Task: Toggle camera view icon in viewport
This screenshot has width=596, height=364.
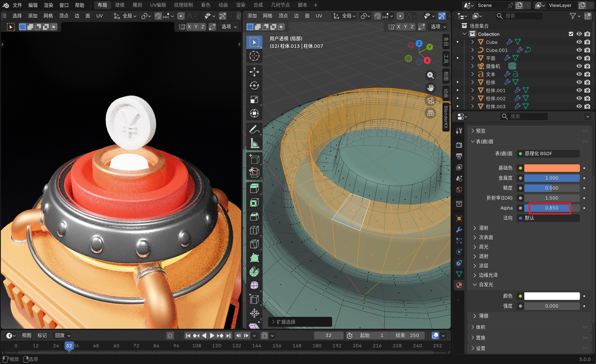Action: click(430, 101)
